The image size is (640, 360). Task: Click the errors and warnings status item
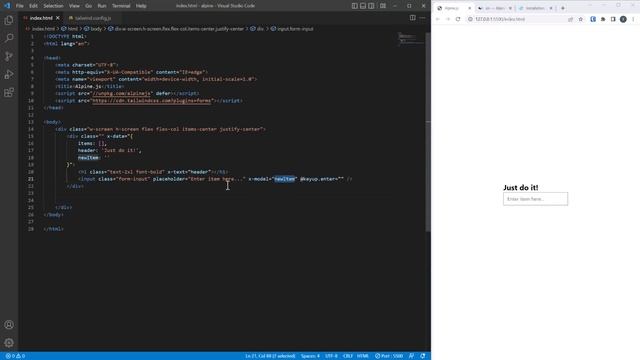pyautogui.click(x=15, y=356)
